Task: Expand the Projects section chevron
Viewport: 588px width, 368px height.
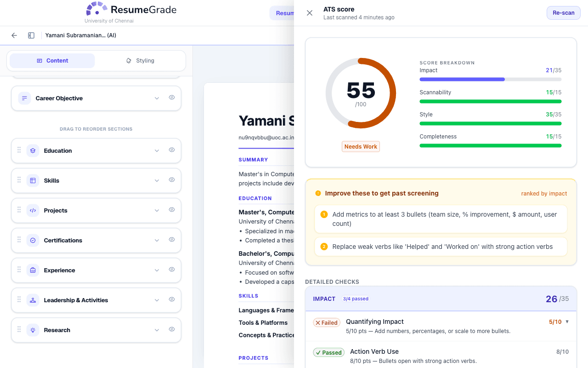Action: coord(157,211)
